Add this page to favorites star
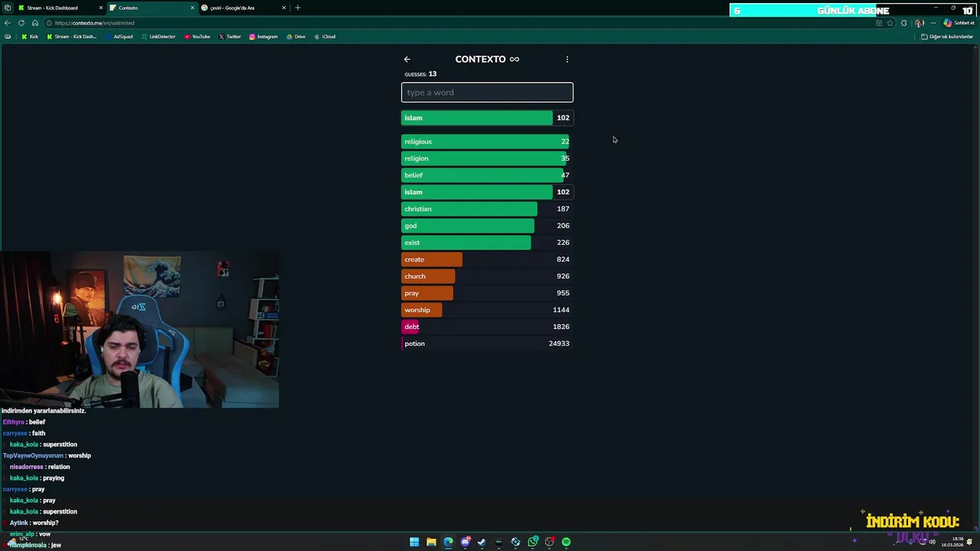 (890, 23)
